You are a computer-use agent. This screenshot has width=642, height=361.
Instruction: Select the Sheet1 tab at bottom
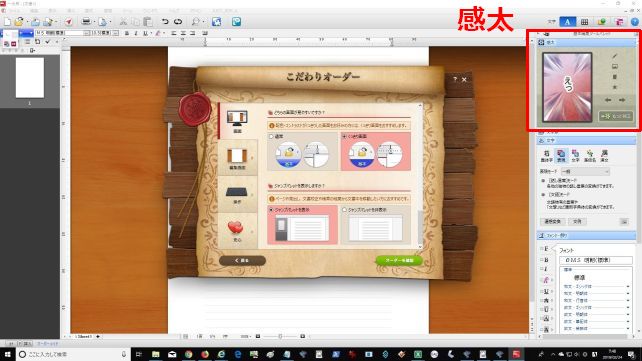click(84, 336)
